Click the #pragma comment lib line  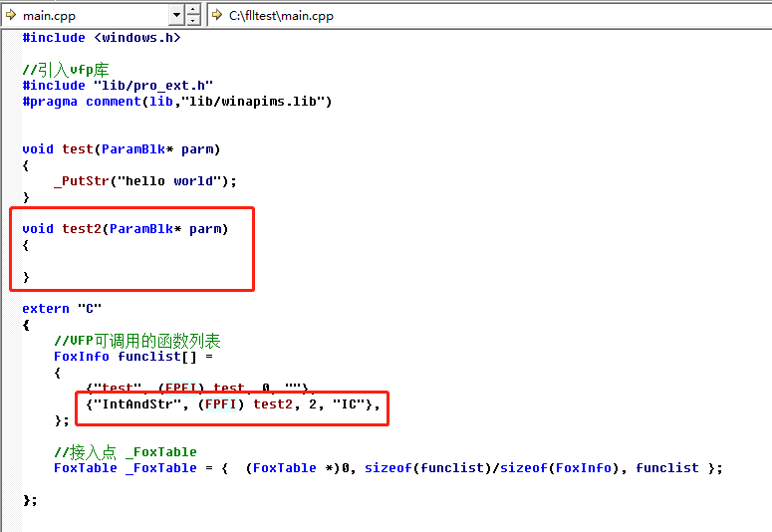(177, 102)
